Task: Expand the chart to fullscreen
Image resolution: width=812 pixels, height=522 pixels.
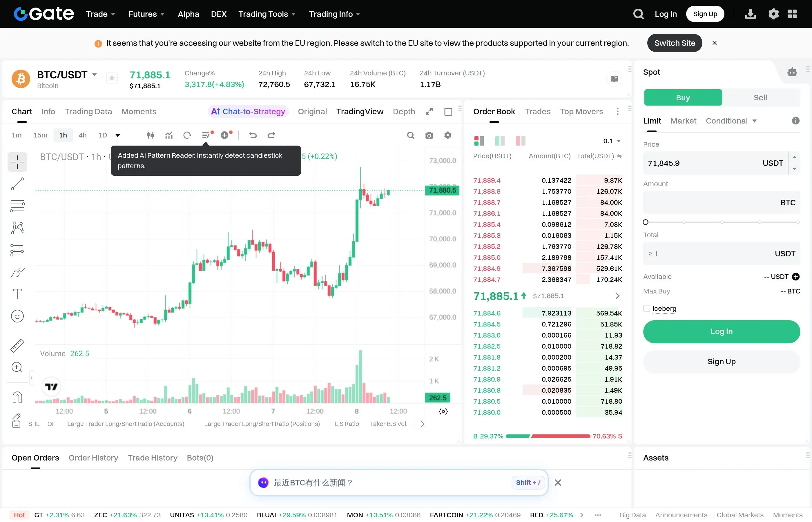Action: pos(429,112)
